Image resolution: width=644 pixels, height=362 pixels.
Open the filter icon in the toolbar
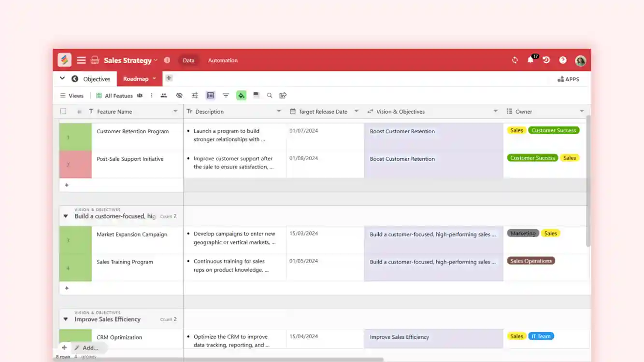(x=226, y=95)
